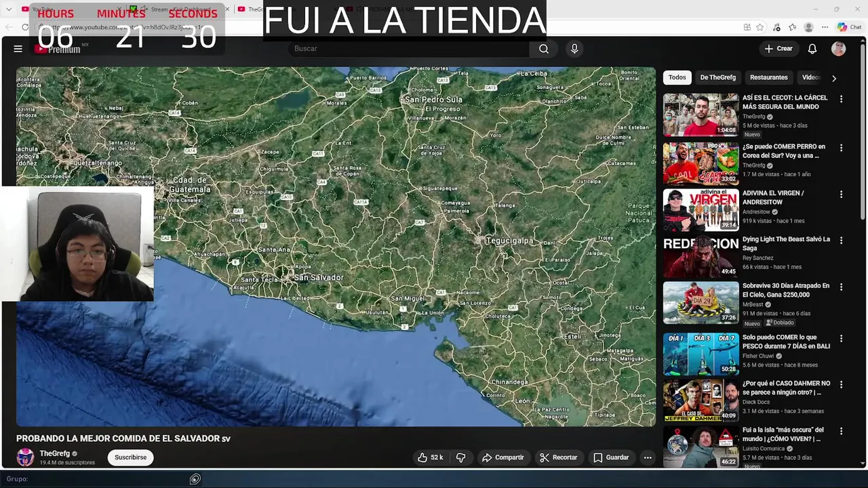The image size is (868, 488).
Task: Open the YouTube hamburger guide menu
Action: (18, 49)
